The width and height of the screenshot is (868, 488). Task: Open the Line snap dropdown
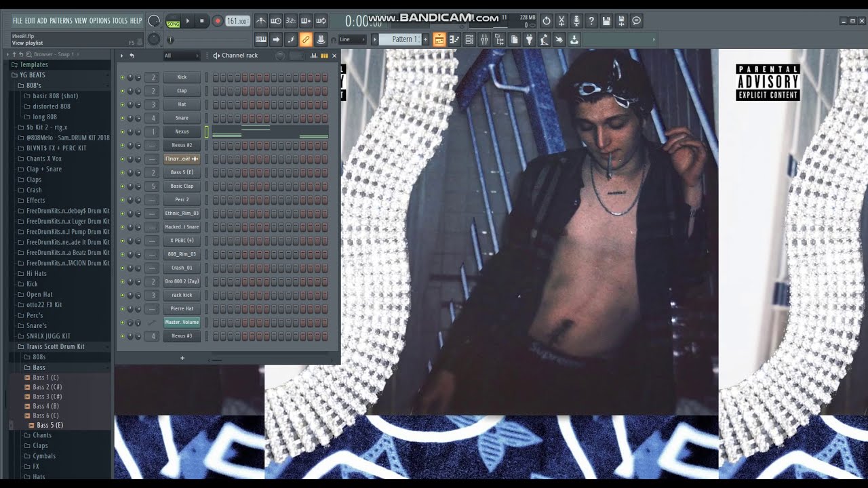[353, 39]
